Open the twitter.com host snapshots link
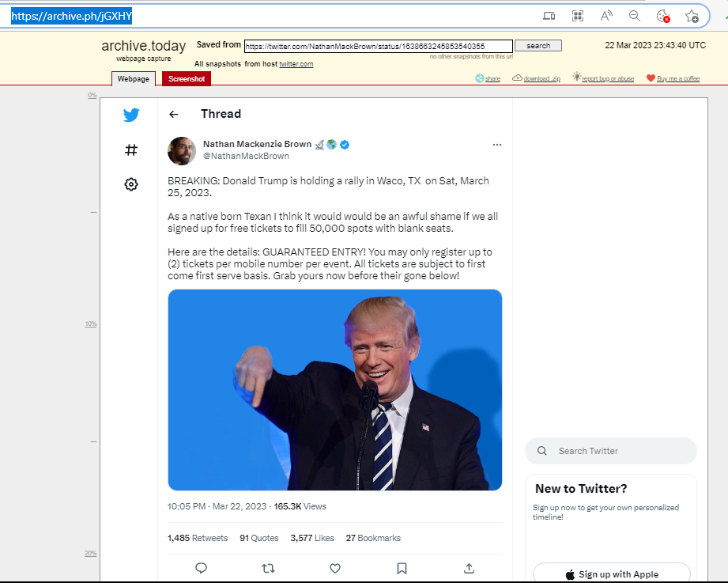This screenshot has width=728, height=583. click(296, 64)
